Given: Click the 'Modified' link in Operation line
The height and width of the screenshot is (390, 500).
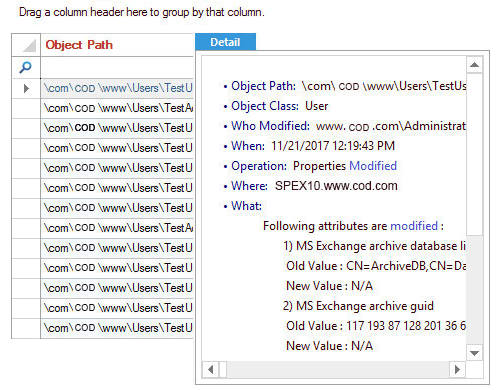Looking at the screenshot, I should tap(373, 166).
